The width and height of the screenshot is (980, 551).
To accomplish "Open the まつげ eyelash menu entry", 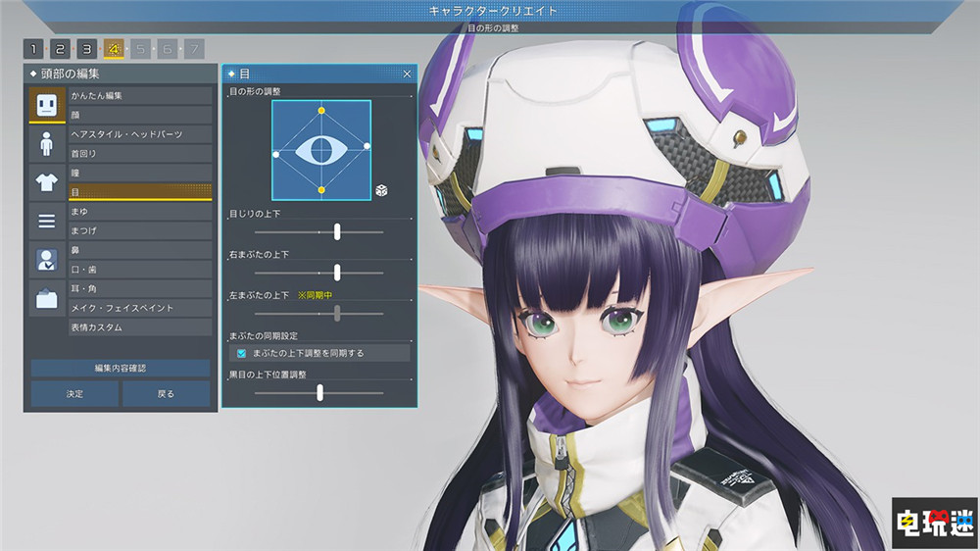I will tap(140, 230).
